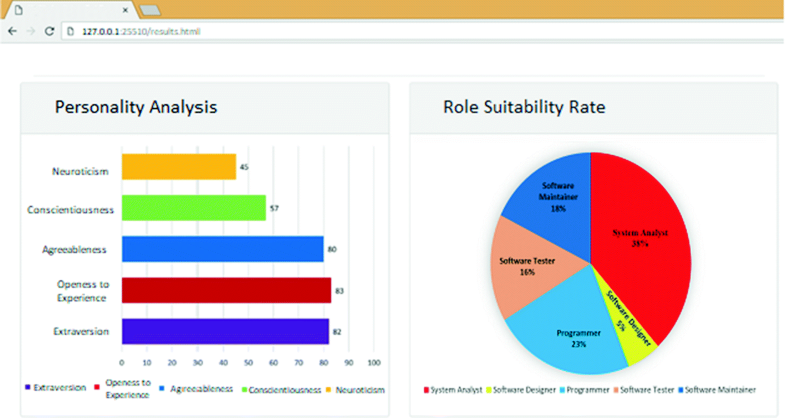Click the Extraversion purple bar
The image size is (785, 418).
pos(225,331)
